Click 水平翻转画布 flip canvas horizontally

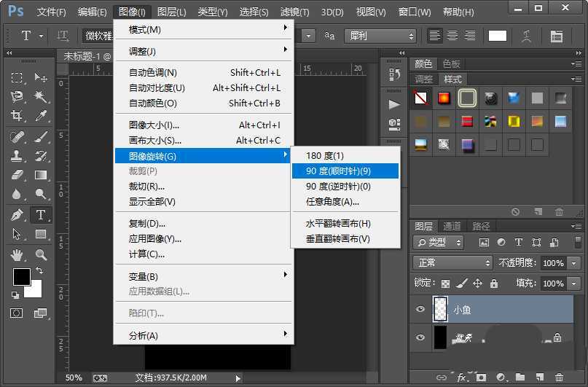(338, 224)
